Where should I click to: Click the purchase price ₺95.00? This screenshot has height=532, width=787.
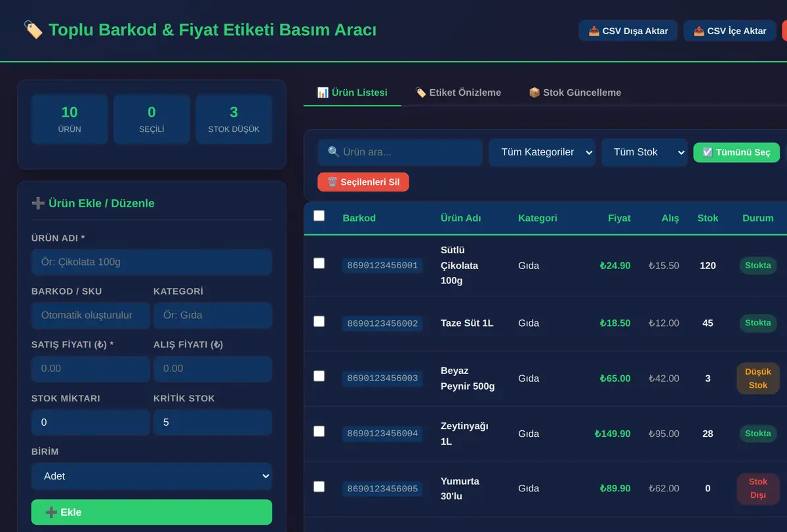pyautogui.click(x=664, y=434)
